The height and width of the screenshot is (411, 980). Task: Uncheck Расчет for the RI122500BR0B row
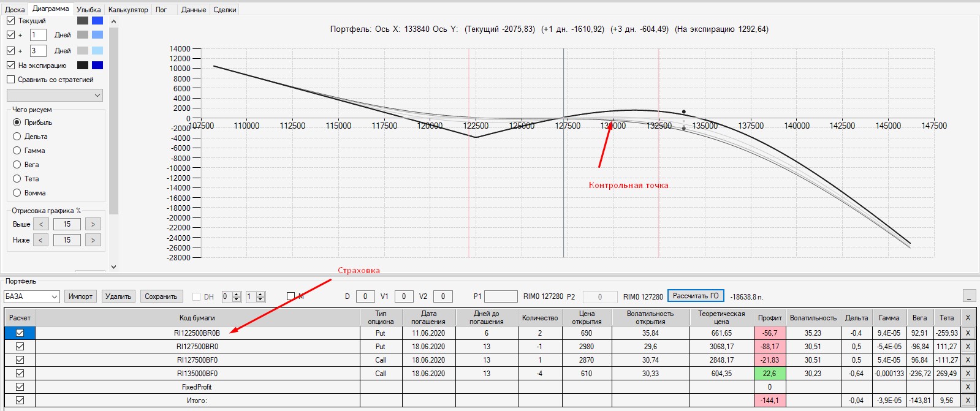point(20,333)
